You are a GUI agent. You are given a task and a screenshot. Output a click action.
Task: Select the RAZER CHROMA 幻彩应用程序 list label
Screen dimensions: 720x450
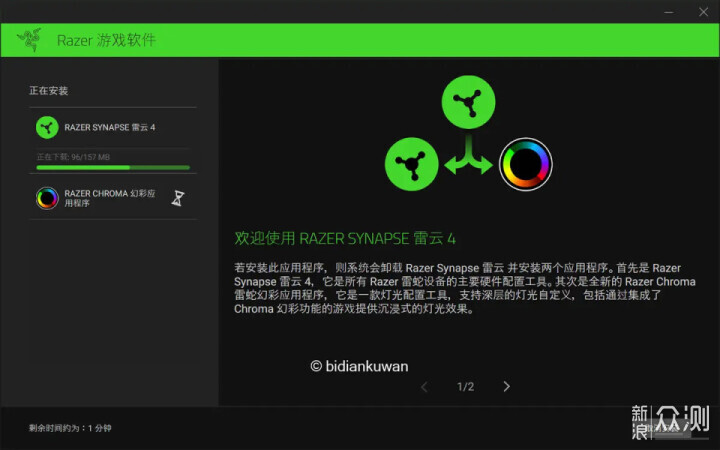click(x=110, y=198)
